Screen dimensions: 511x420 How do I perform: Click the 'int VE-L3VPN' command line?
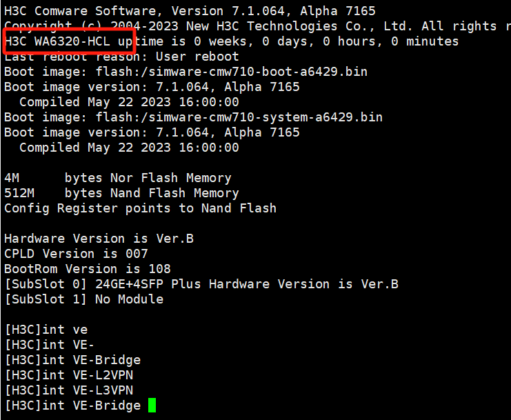[68, 390]
